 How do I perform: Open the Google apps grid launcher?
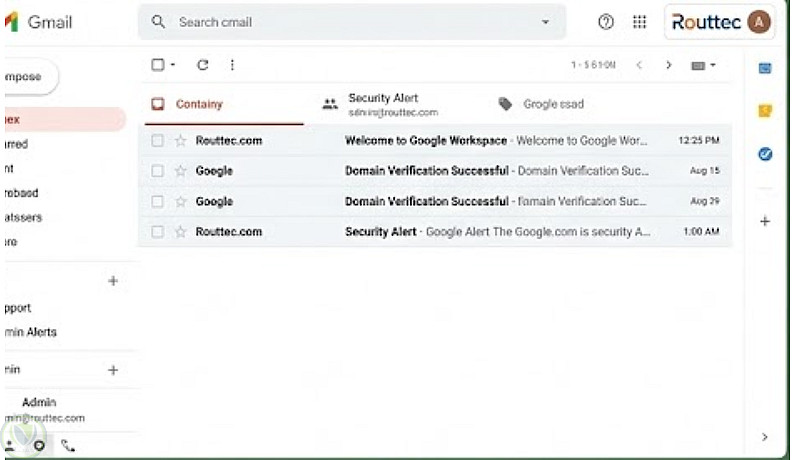(x=639, y=22)
